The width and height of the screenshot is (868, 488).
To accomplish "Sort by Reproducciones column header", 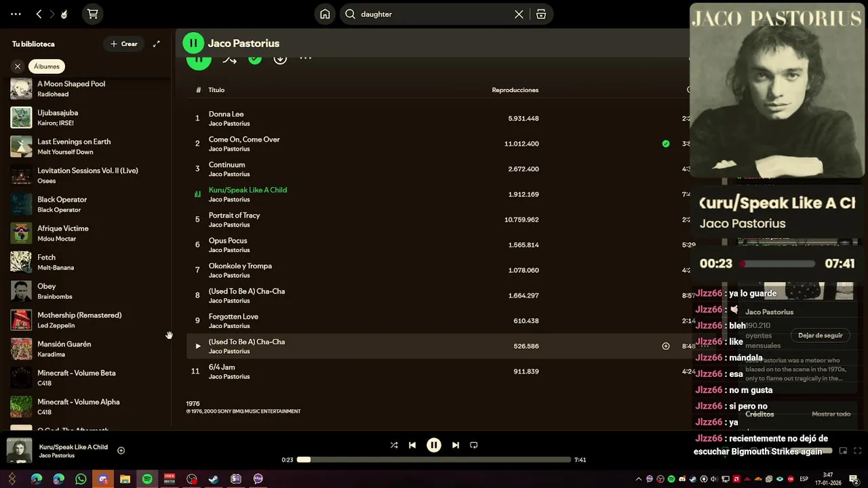I will [x=515, y=90].
